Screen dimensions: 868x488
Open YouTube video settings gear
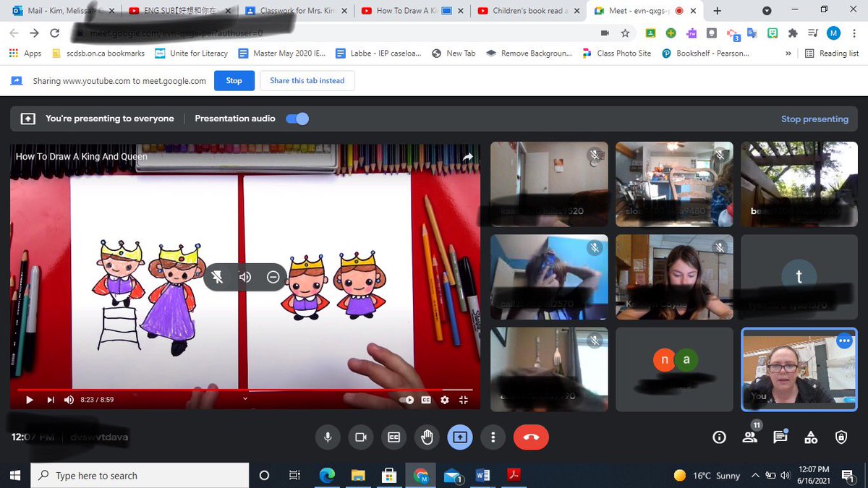[x=445, y=399]
